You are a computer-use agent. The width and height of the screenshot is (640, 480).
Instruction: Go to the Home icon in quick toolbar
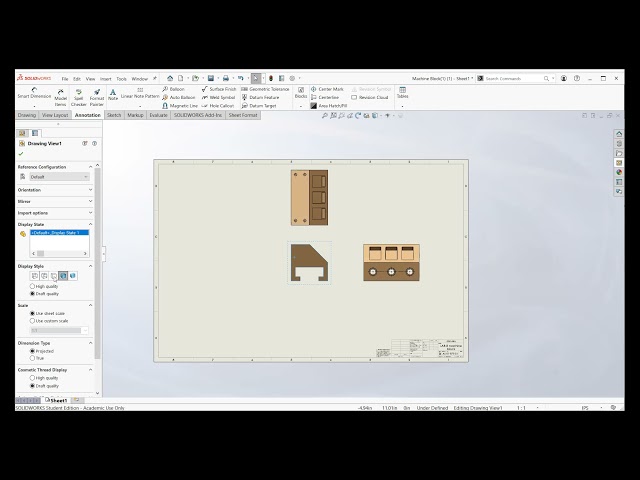point(170,78)
